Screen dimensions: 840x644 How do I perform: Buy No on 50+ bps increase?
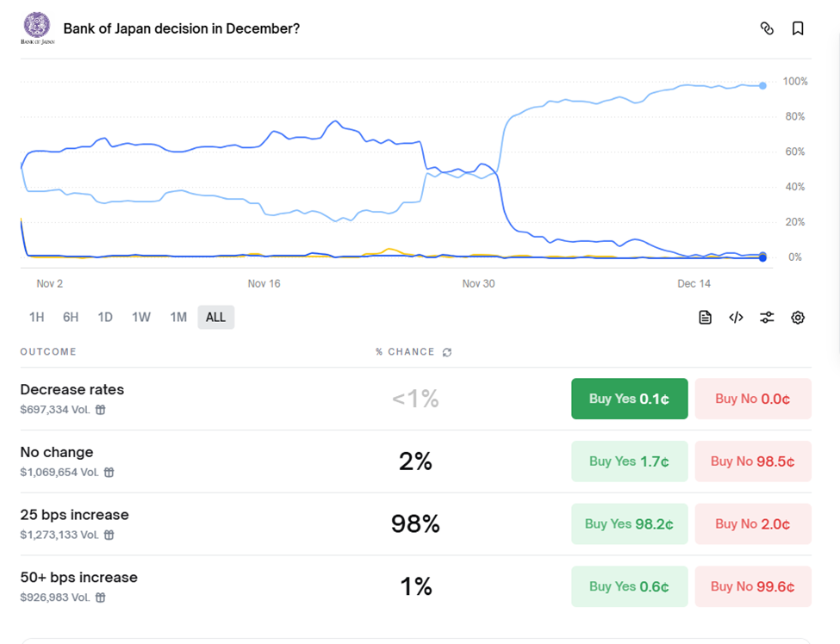(752, 586)
